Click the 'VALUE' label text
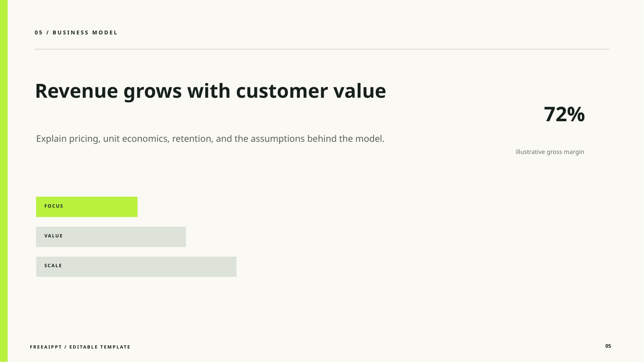This screenshot has height=362, width=644. tap(54, 236)
